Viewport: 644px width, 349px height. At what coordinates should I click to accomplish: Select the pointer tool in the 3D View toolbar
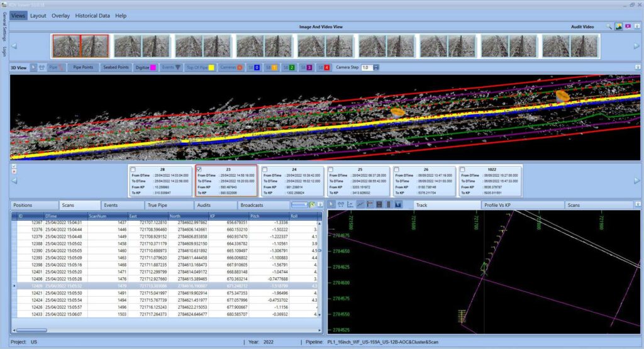click(x=33, y=67)
